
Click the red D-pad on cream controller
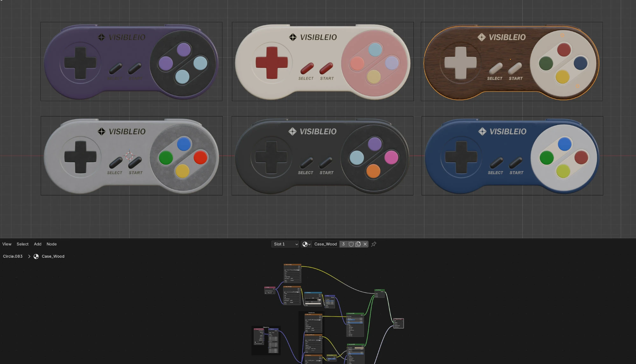[271, 63]
